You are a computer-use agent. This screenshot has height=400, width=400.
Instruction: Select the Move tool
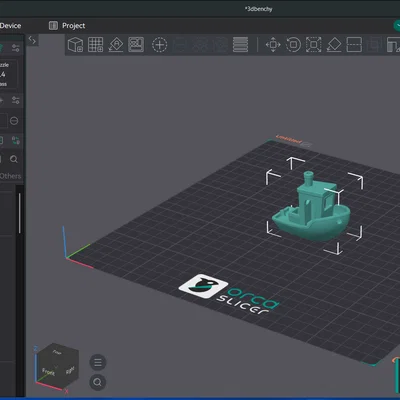click(x=273, y=45)
